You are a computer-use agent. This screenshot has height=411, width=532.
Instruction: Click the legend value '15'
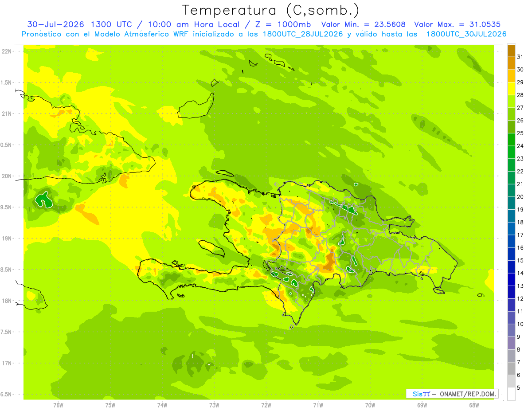point(520,261)
